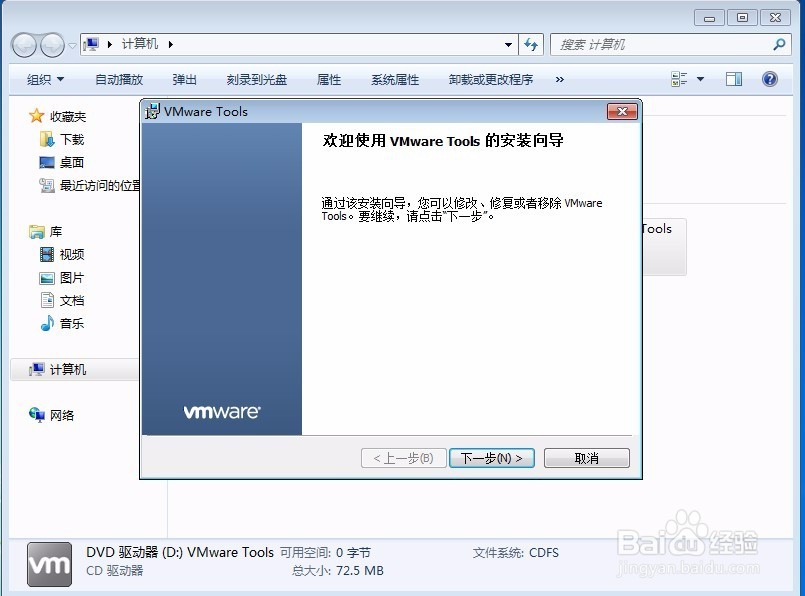Click the computer icon in address bar
The image size is (805, 596).
click(x=91, y=44)
